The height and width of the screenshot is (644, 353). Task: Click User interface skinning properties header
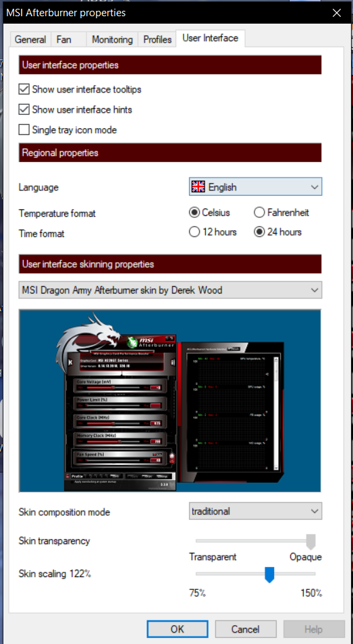coord(170,264)
